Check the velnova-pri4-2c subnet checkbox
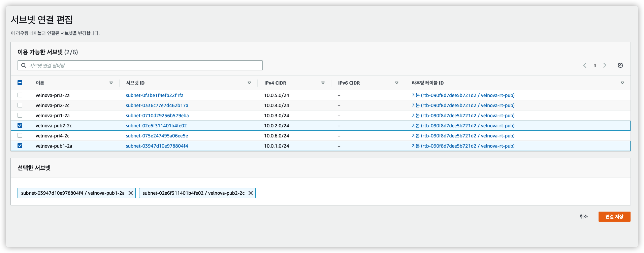This screenshot has width=644, height=253. pyautogui.click(x=20, y=135)
